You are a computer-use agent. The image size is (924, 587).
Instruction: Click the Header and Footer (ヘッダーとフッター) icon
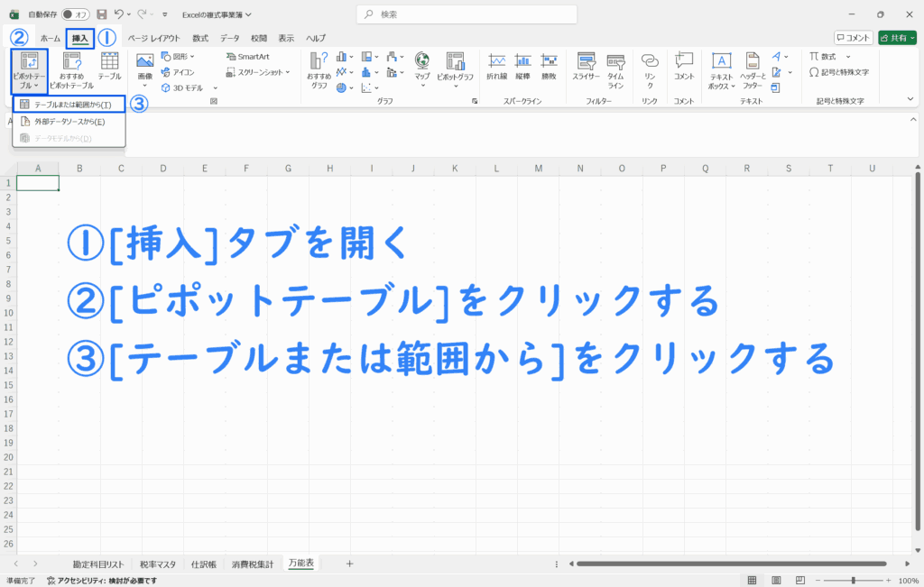tap(753, 68)
